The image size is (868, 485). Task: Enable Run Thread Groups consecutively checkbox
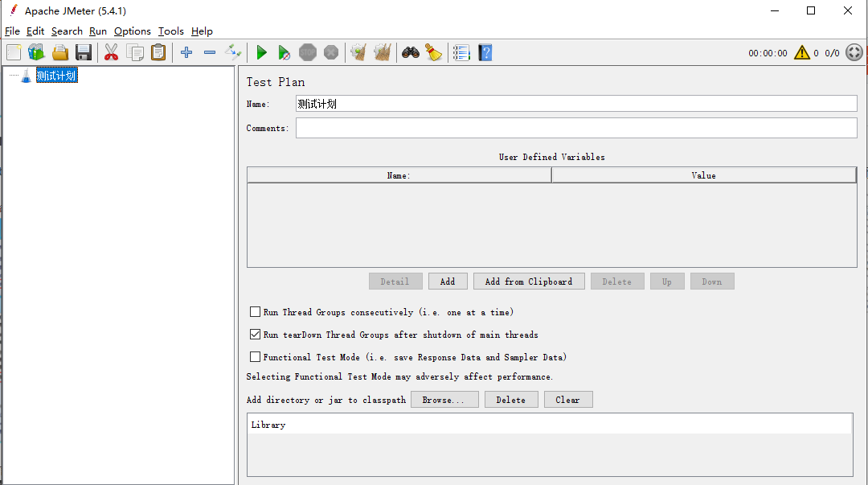[x=256, y=312]
